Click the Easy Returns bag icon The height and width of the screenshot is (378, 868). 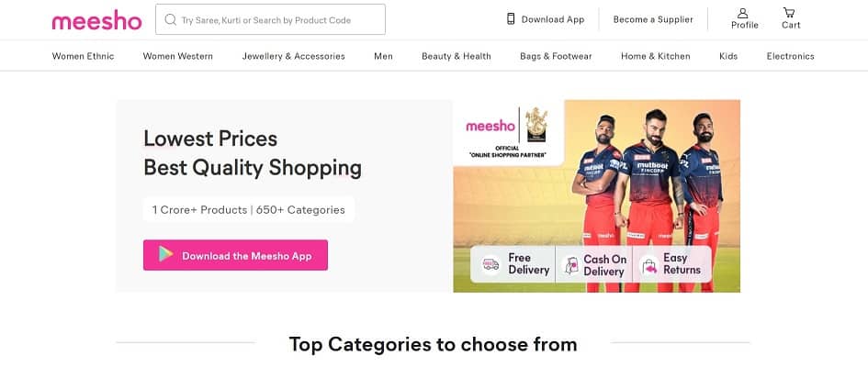(649, 265)
